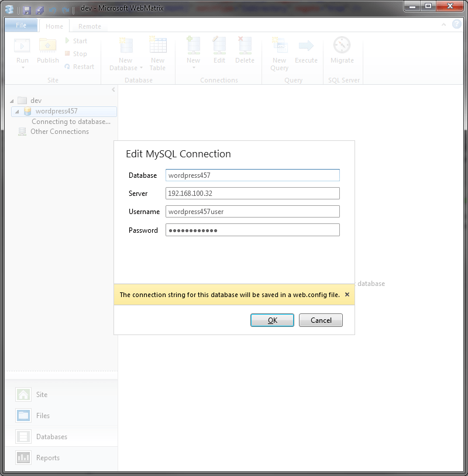Image resolution: width=468 pixels, height=476 pixels.
Task: Click the New connection icon
Action: pyautogui.click(x=194, y=45)
